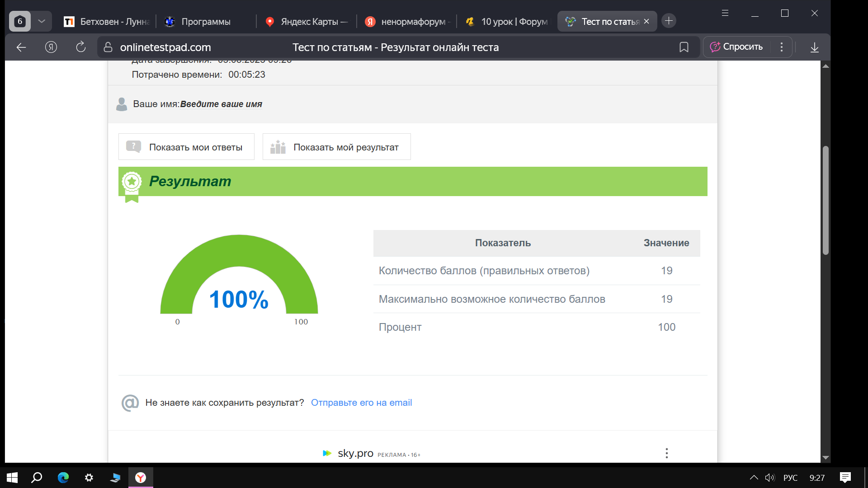Bookmark this page with the bookmark icon

(x=684, y=47)
